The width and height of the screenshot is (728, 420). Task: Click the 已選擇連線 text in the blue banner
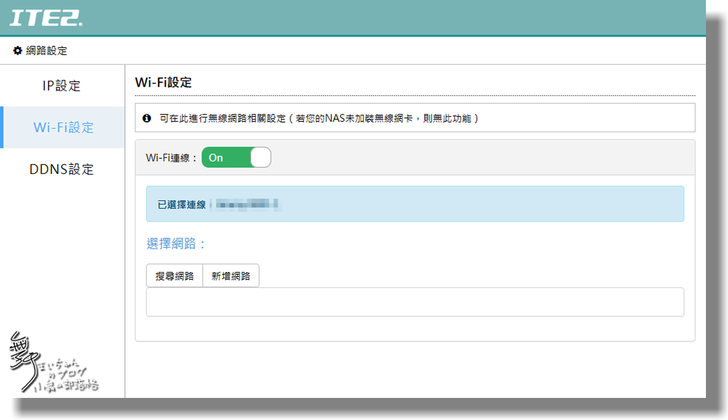[x=181, y=204]
